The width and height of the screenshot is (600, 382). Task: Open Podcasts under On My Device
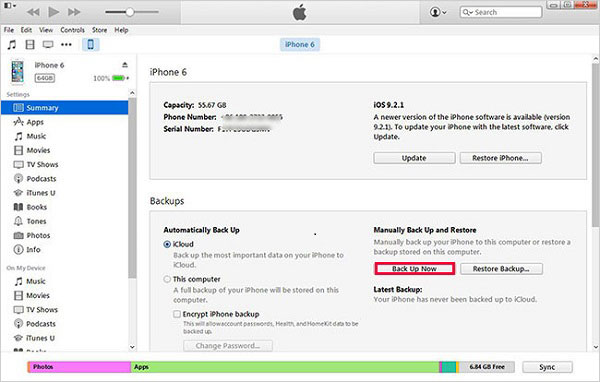tap(41, 324)
